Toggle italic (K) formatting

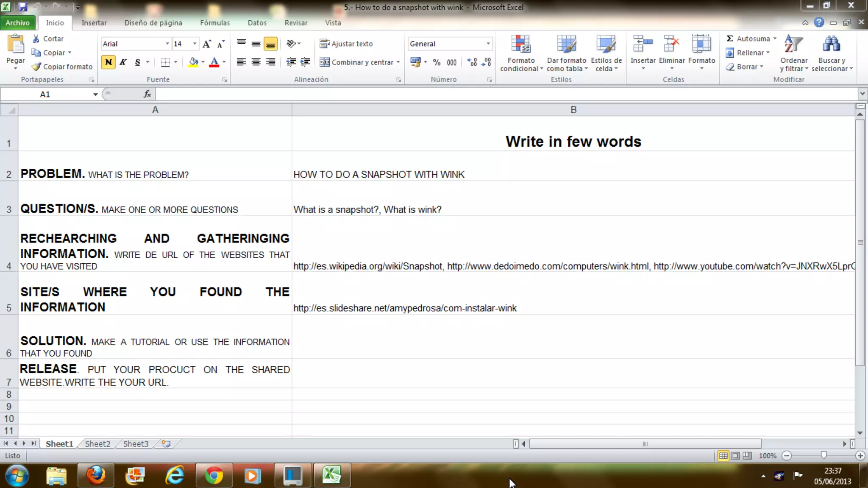[123, 62]
